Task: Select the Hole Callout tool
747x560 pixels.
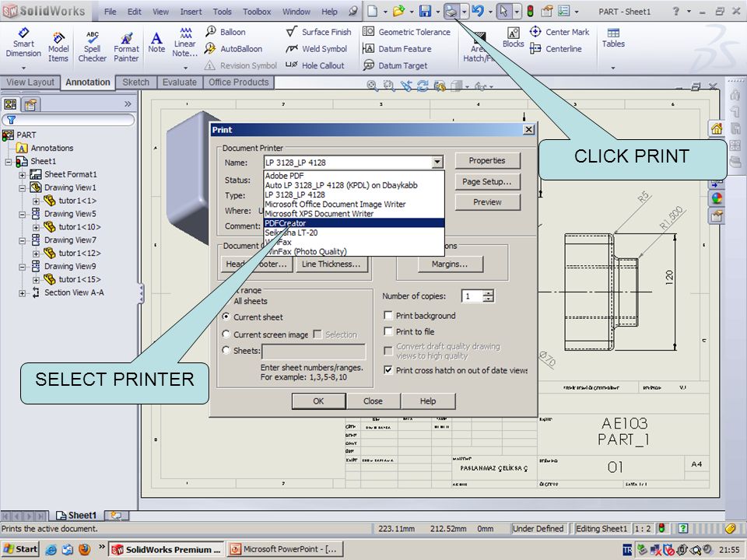Action: [x=314, y=65]
